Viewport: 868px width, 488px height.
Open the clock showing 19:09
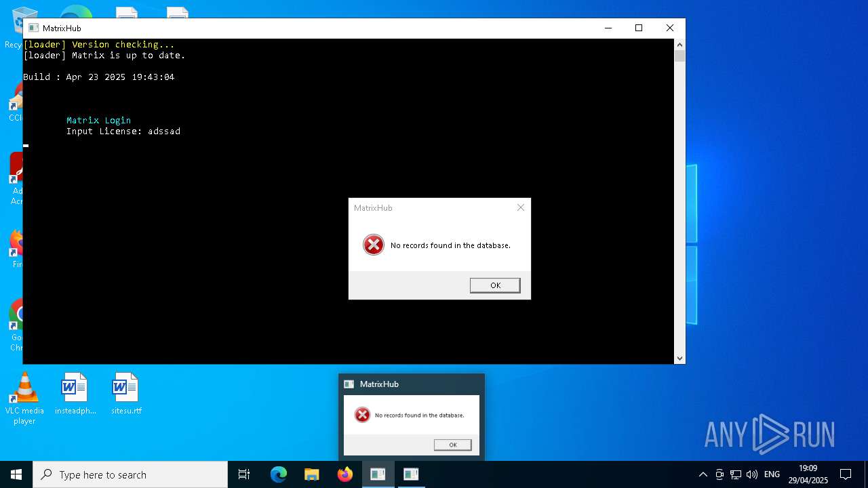(808, 474)
